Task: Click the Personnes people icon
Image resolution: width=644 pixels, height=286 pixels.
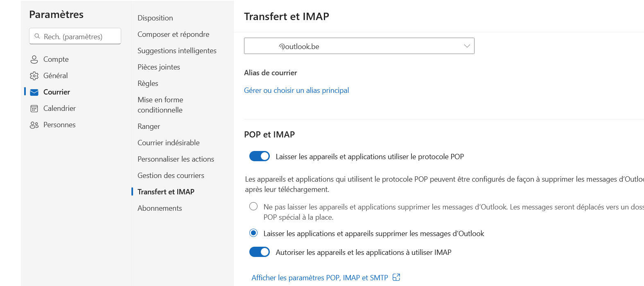Action: pos(34,125)
